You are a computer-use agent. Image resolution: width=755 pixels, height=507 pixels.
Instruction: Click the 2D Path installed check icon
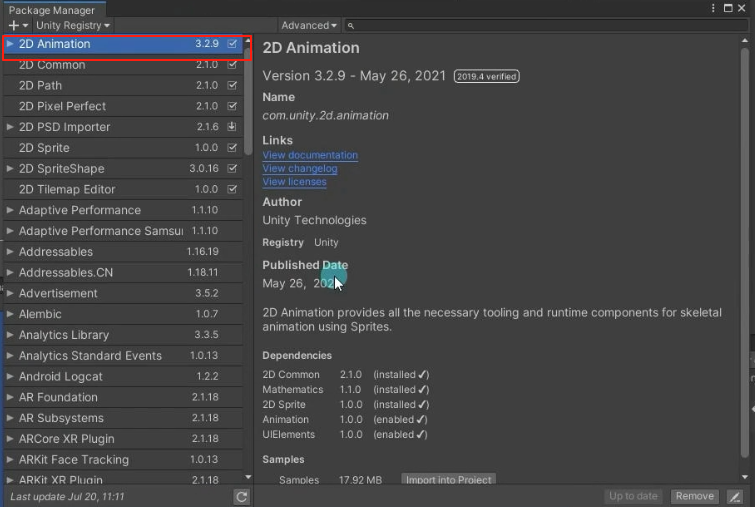tap(232, 85)
